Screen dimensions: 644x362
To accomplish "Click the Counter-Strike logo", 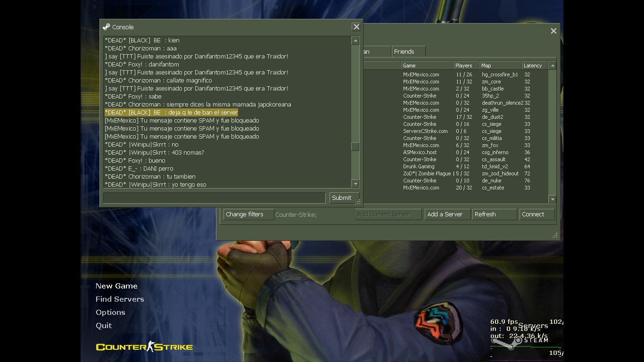I will (x=144, y=347).
